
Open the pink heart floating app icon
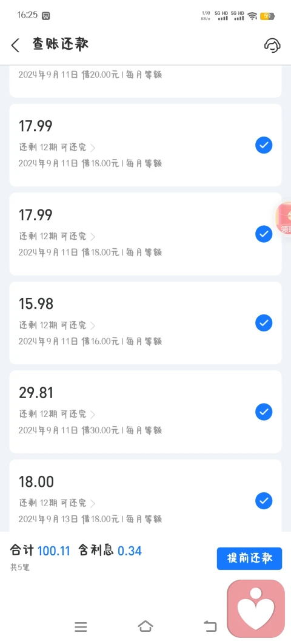tap(256, 608)
